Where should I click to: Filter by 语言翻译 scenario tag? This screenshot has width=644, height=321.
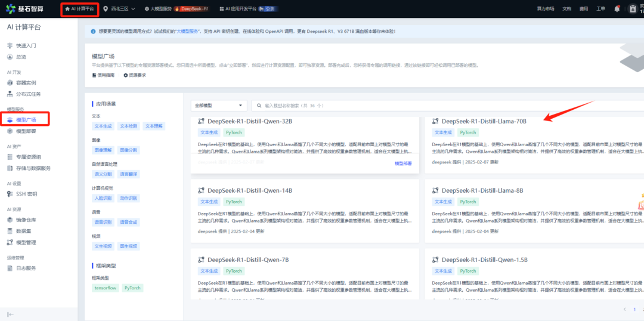129,174
